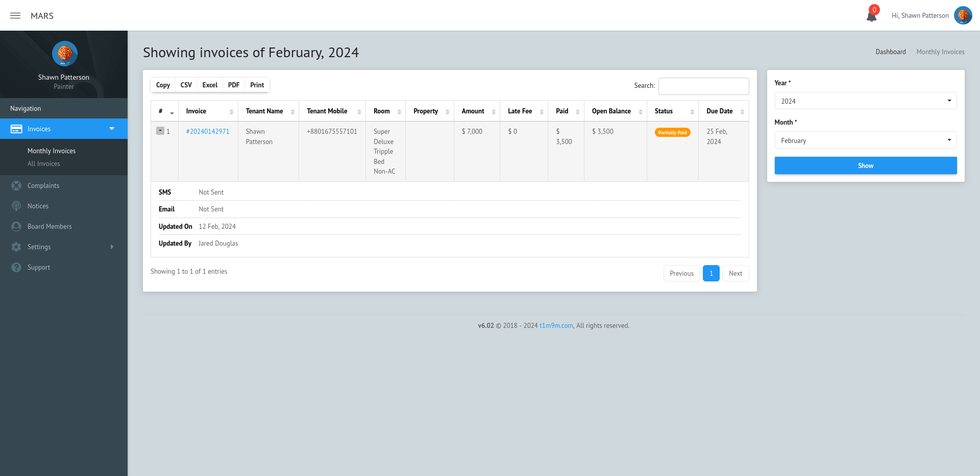Open the Month dropdown

[865, 140]
